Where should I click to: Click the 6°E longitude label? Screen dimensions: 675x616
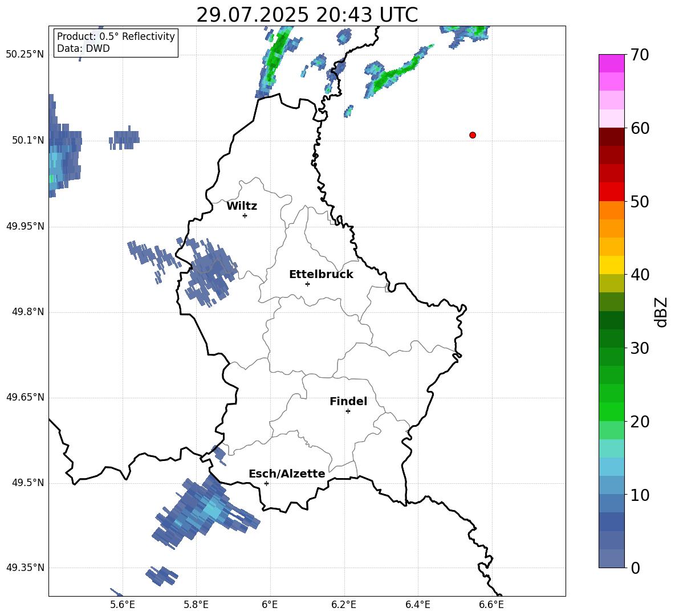click(x=270, y=605)
